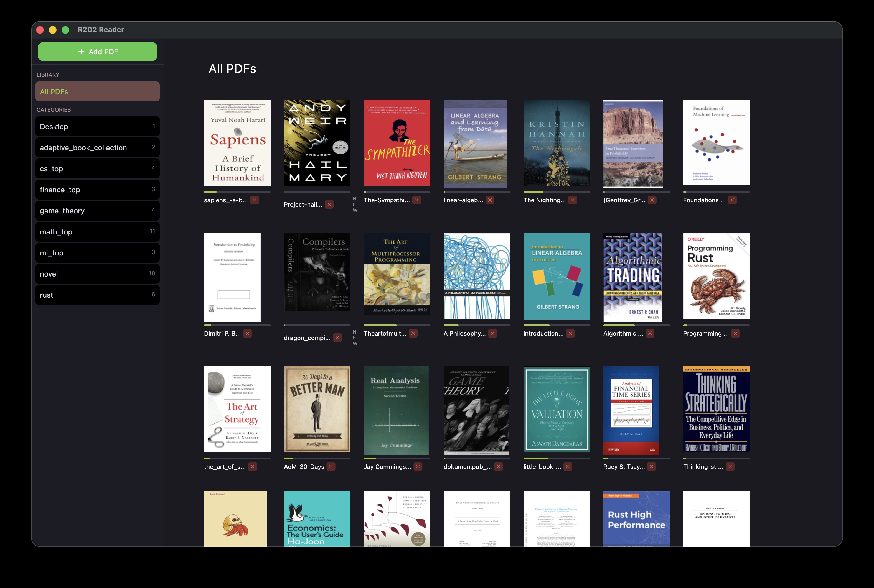Delete Jay Cummings... PDF via X icon
874x588 pixels.
418,467
